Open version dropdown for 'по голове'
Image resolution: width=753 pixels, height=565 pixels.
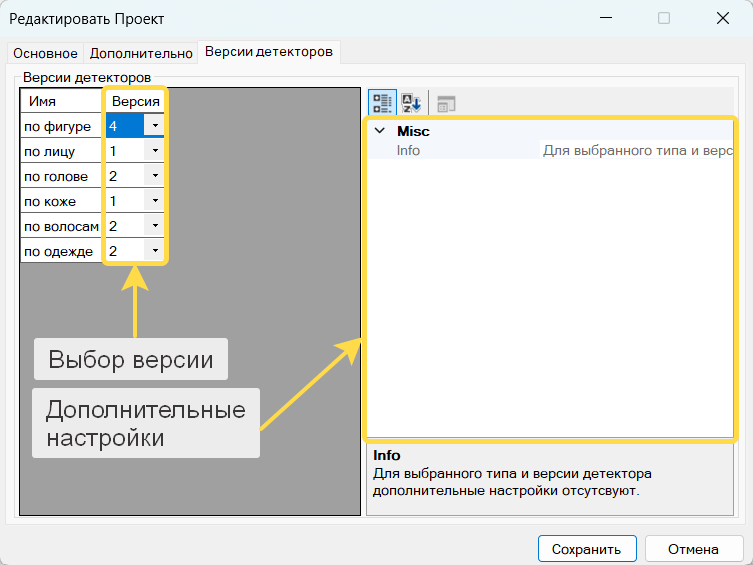pyautogui.click(x=155, y=176)
